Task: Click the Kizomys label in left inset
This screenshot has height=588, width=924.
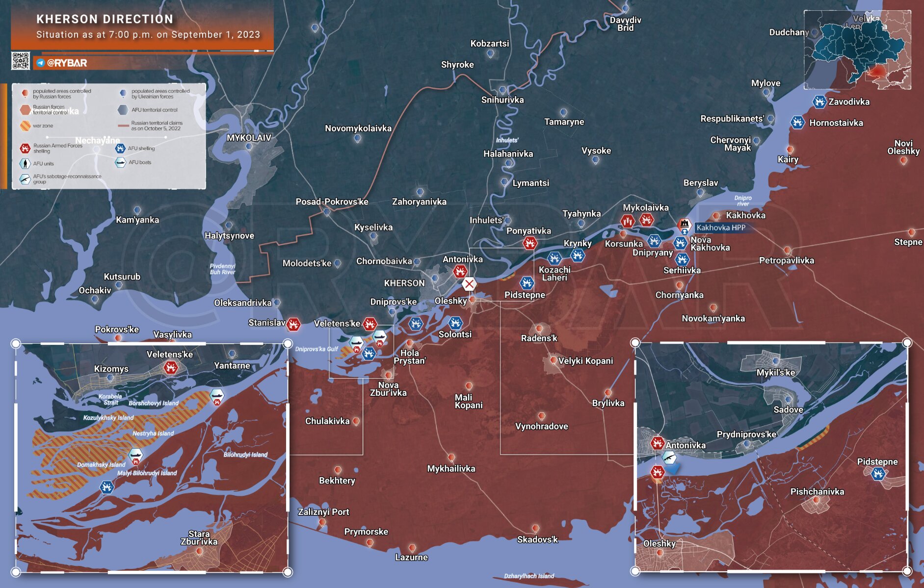Action: [x=111, y=369]
